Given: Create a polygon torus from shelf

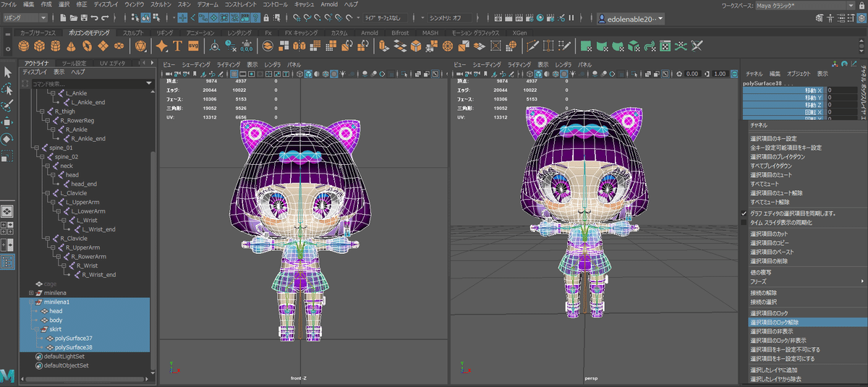Looking at the screenshot, I should (x=88, y=46).
